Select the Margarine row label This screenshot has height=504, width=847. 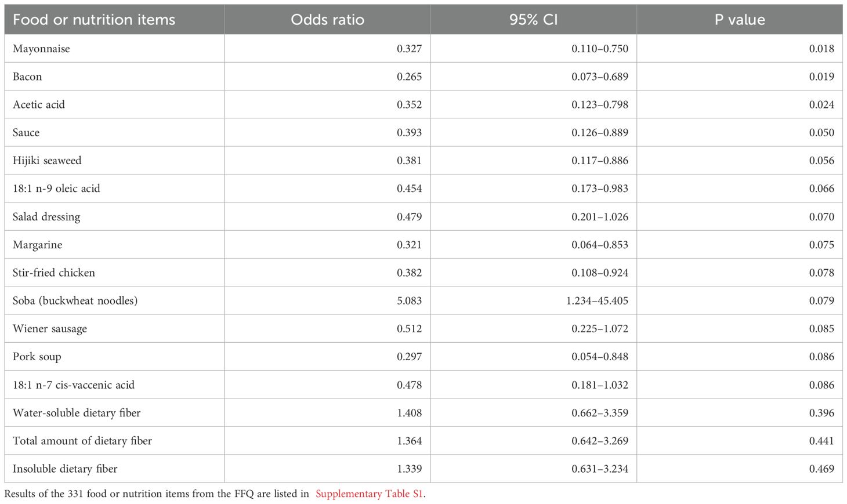tap(37, 245)
